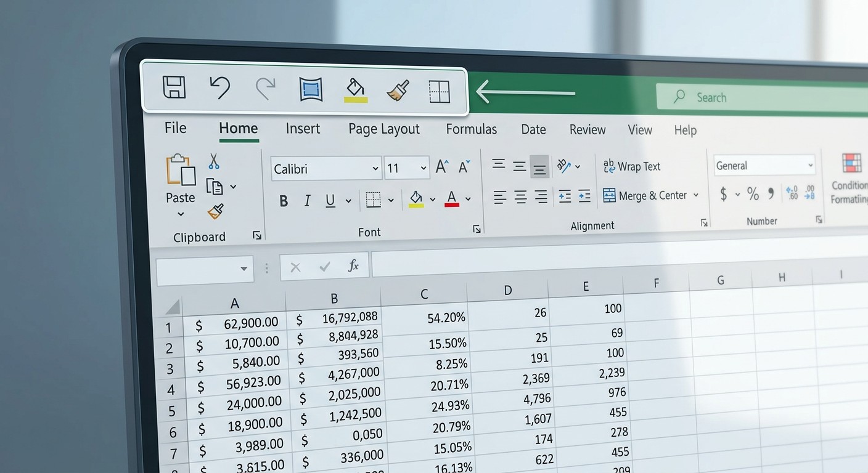This screenshot has width=868, height=473.
Task: Click the blue screen shape icon in quick toolbar
Action: pos(311,90)
